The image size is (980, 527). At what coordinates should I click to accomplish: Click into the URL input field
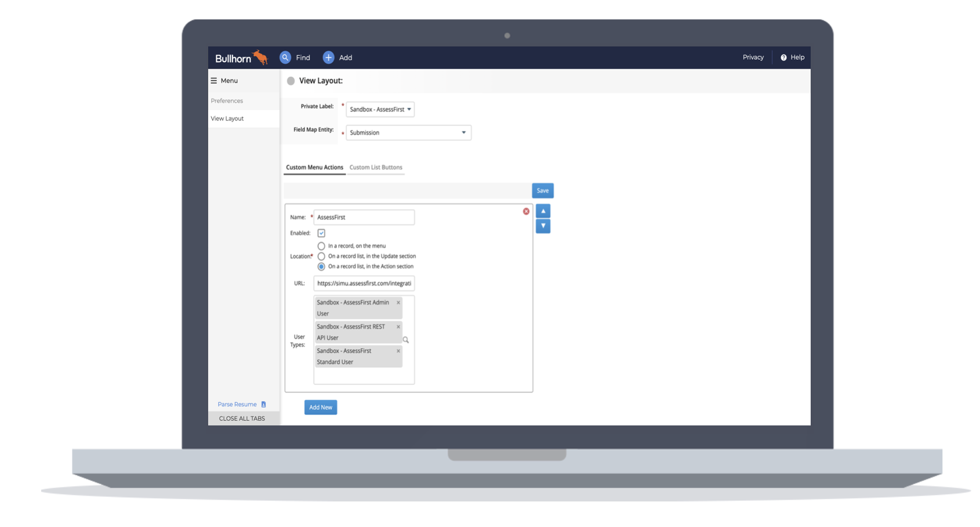tap(364, 283)
